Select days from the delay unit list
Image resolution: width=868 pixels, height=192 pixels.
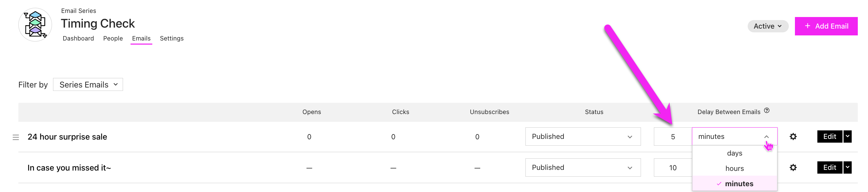(734, 153)
